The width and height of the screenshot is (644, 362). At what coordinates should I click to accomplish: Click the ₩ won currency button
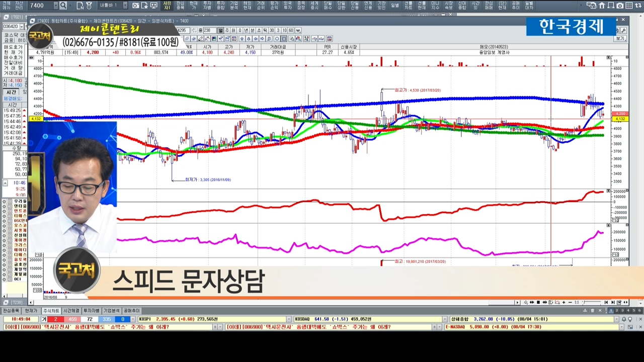tap(298, 30)
